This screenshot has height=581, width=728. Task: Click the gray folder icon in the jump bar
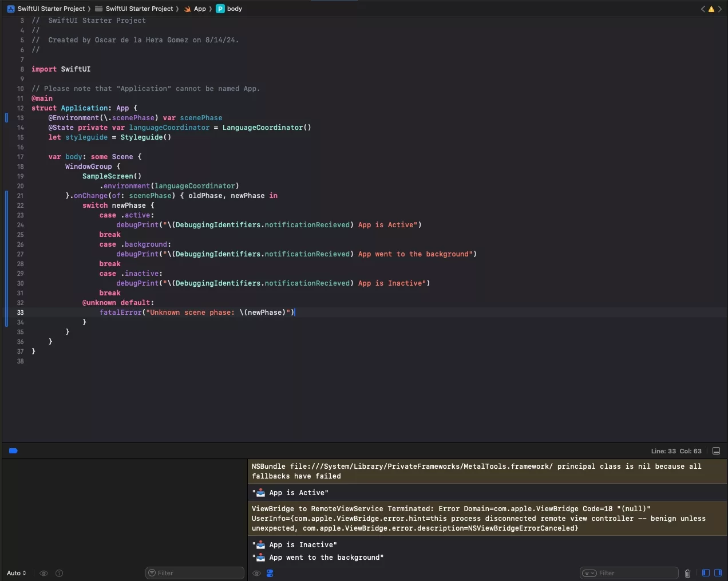(99, 9)
